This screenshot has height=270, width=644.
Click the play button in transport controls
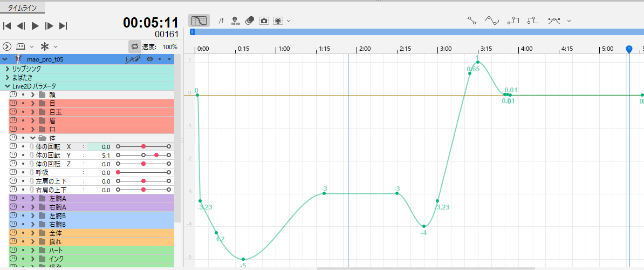point(35,25)
